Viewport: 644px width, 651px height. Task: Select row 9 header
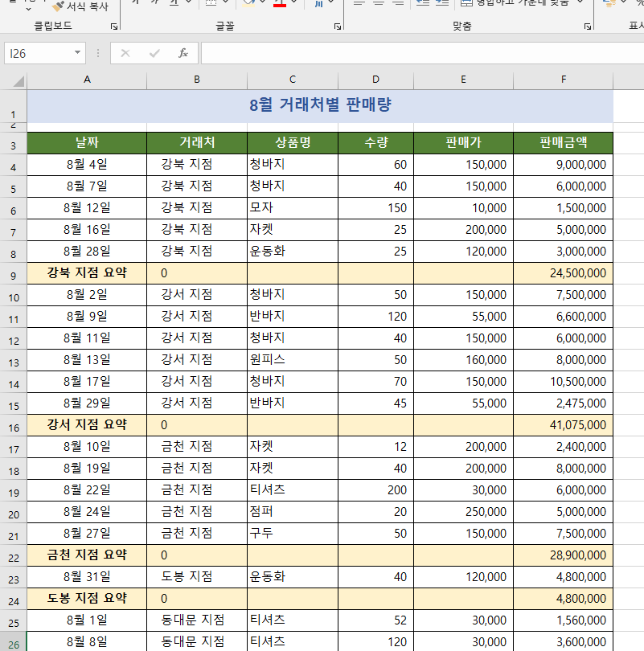click(14, 273)
